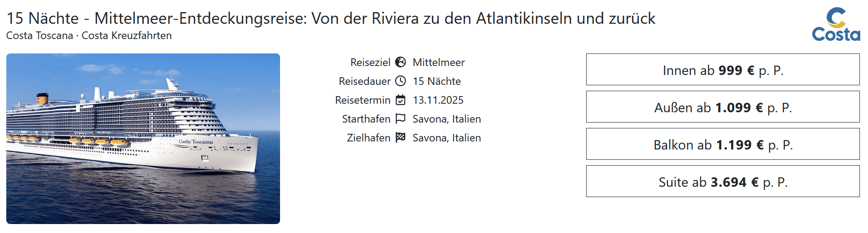
Task: Click the 15 Nächte duration value
Action: [x=437, y=81]
